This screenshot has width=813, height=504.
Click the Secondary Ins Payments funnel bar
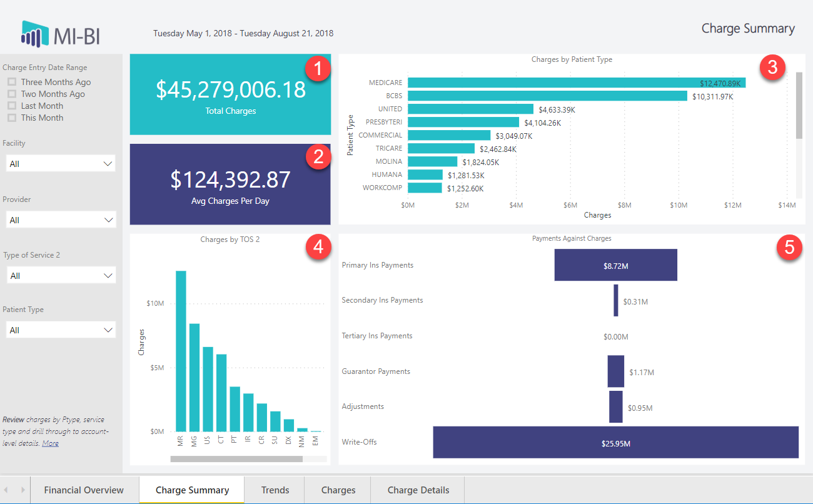[x=616, y=300]
